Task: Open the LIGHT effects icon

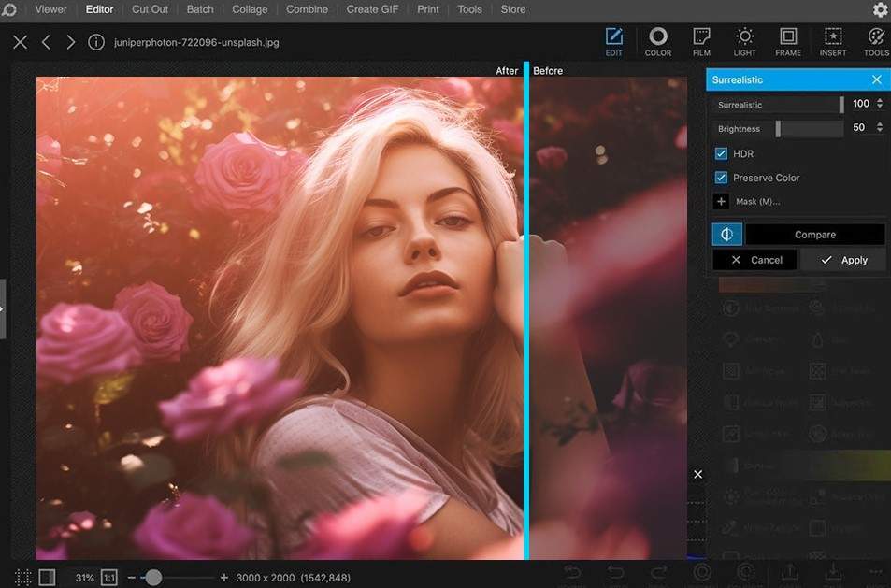Action: [744, 42]
